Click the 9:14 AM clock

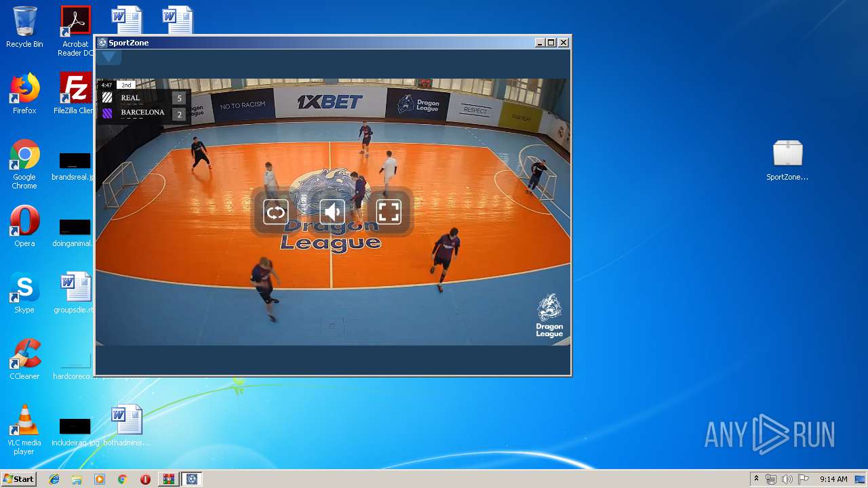tap(833, 479)
